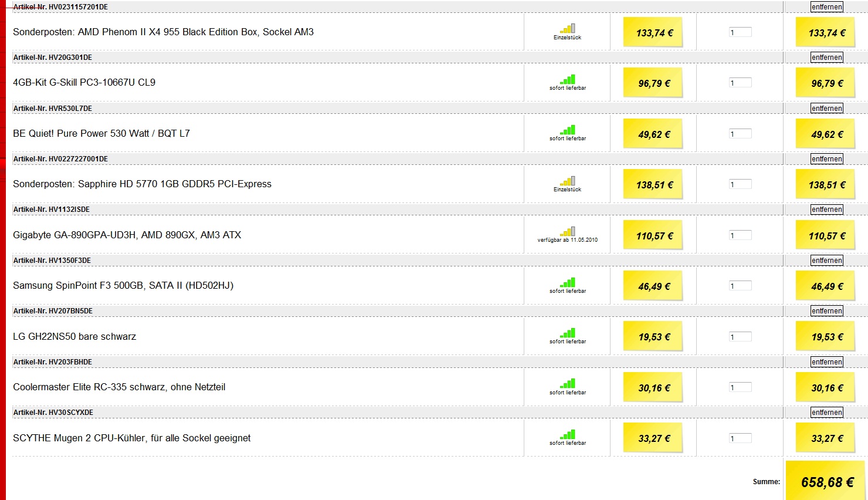Click 'Sonderposten: Sapphire HD 5770 1GB GDDR5' name
Screen dimensions: 868x500
pos(142,184)
